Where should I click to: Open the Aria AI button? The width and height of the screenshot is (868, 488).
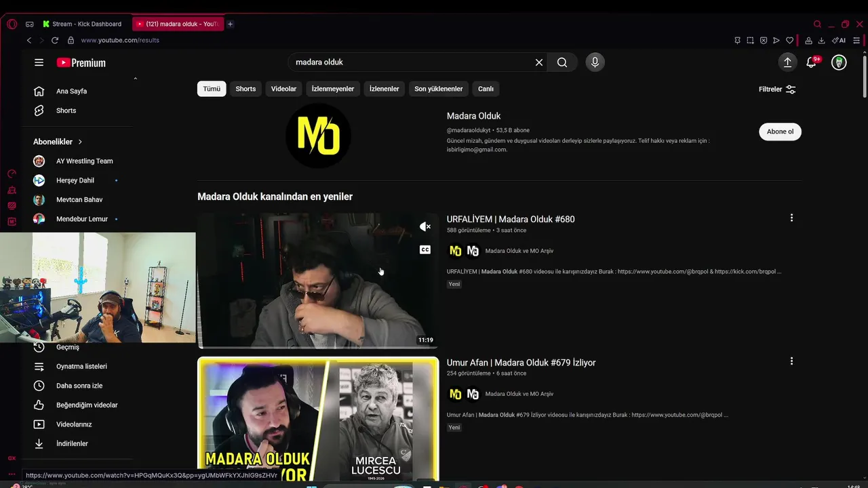[x=839, y=41]
